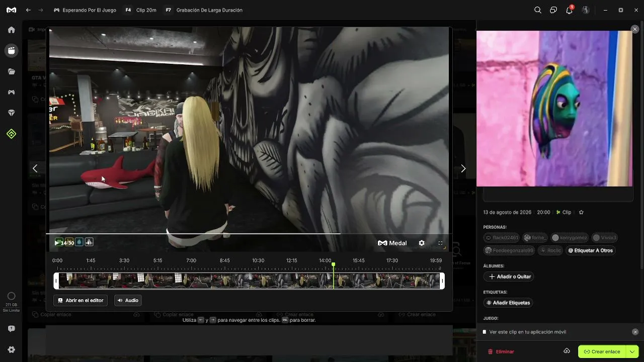The height and width of the screenshot is (362, 644).
Task: Click Esperando Por El Juego status
Action: 85,10
